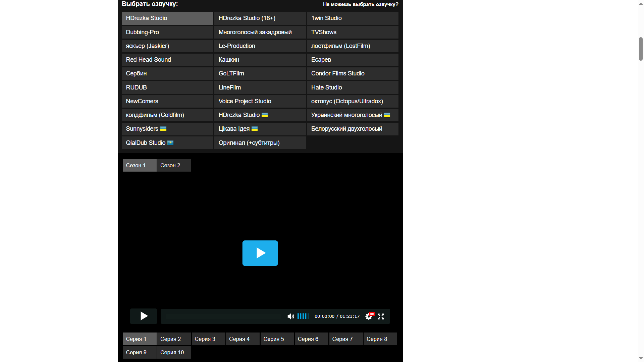Image resolution: width=644 pixels, height=362 pixels.
Task: Mute the player volume speaker icon
Action: tap(290, 316)
